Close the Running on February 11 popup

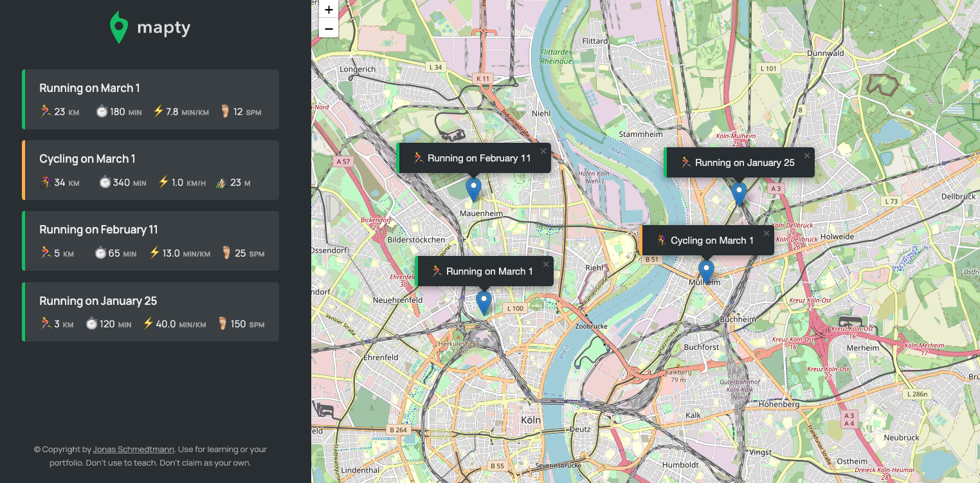(x=543, y=151)
